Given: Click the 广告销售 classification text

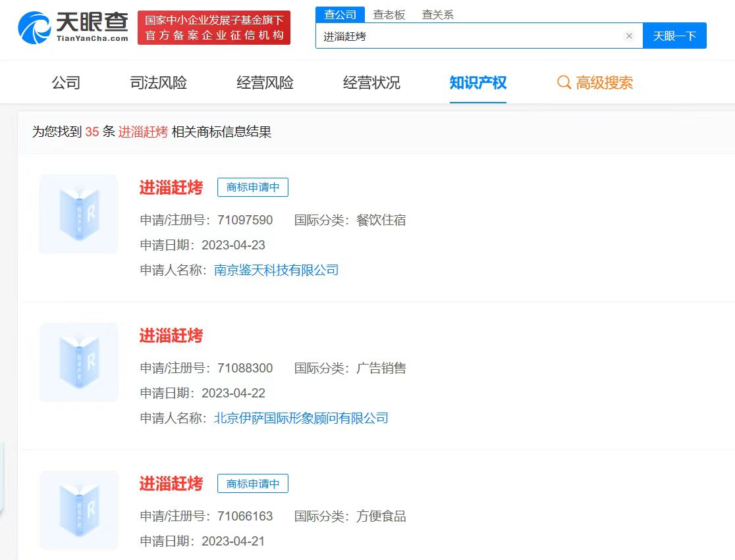Looking at the screenshot, I should [x=381, y=368].
